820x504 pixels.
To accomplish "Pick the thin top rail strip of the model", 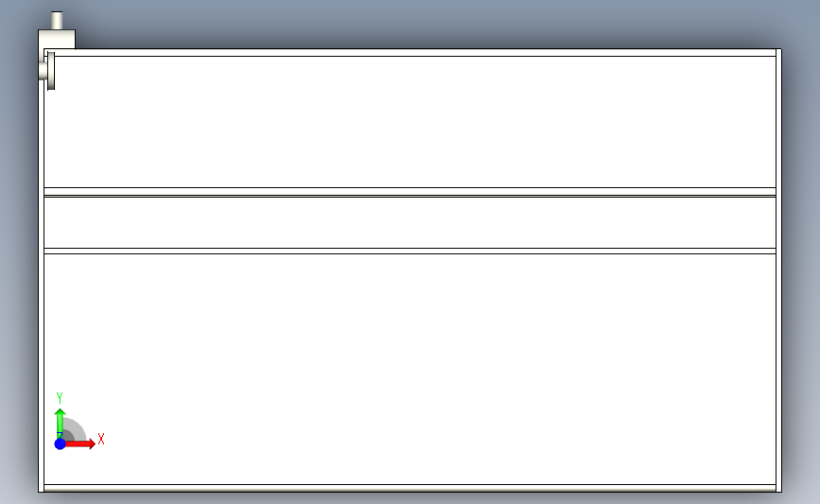I will 410,53.
